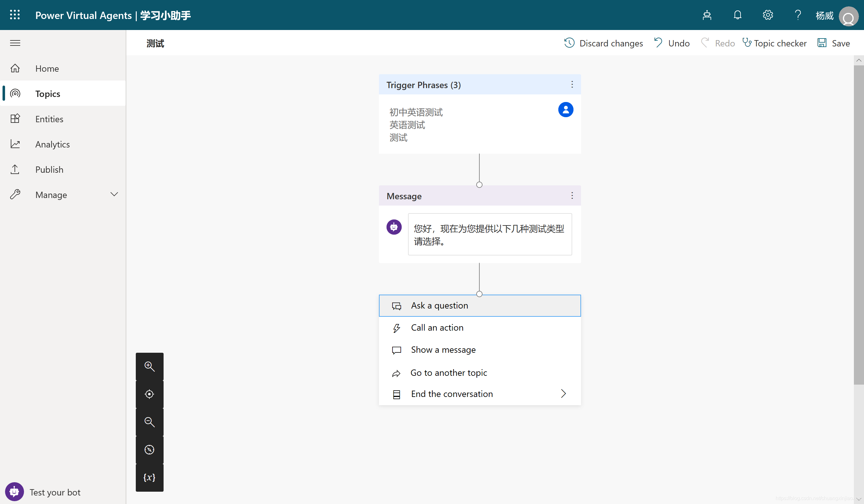Click the zoom in magnifier icon
The height and width of the screenshot is (504, 864).
click(x=149, y=367)
